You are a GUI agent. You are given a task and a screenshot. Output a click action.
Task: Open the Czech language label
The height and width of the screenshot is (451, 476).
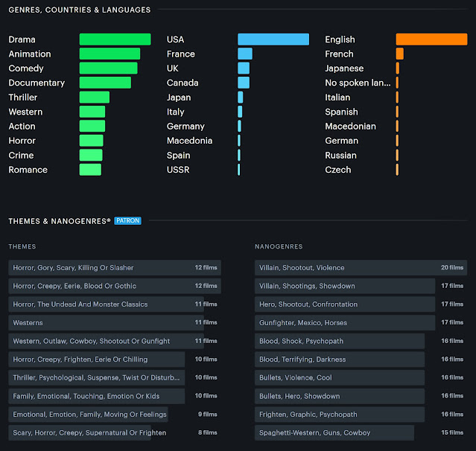pyautogui.click(x=338, y=170)
